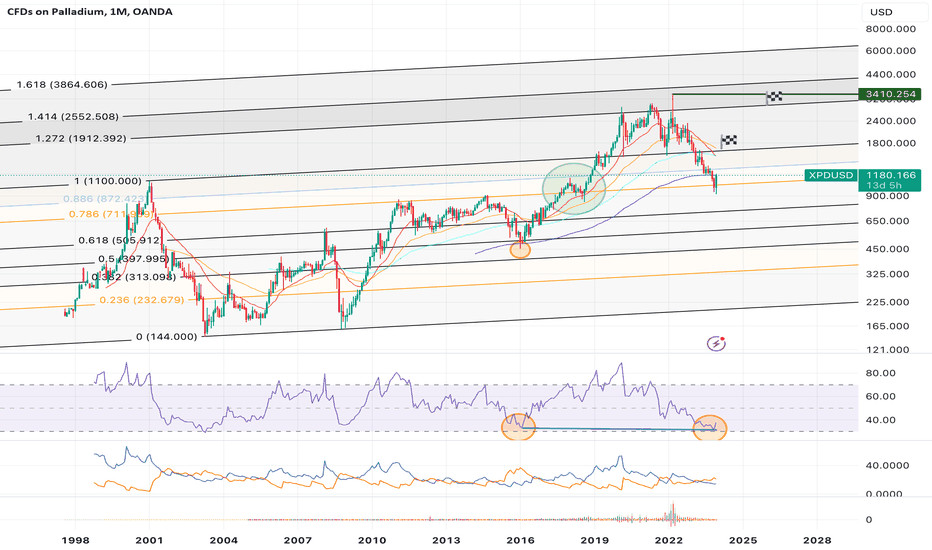The height and width of the screenshot is (550, 932).
Task: Click the green ellipse drawn on the chart
Action: coord(573,187)
